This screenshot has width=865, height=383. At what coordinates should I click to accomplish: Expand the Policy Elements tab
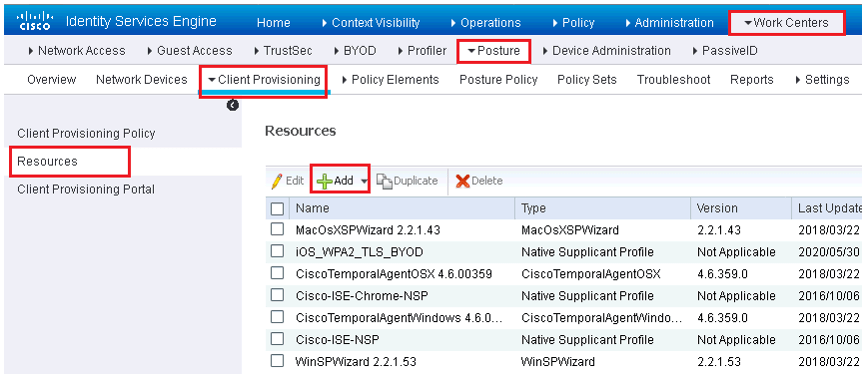[x=390, y=79]
